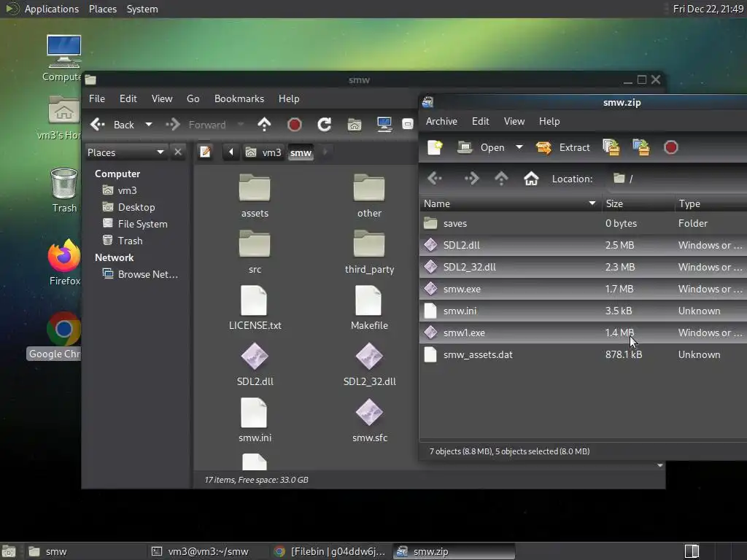The height and width of the screenshot is (560, 747).
Task: Click the Back arrow in the smw file manager
Action: pyautogui.click(x=112, y=125)
